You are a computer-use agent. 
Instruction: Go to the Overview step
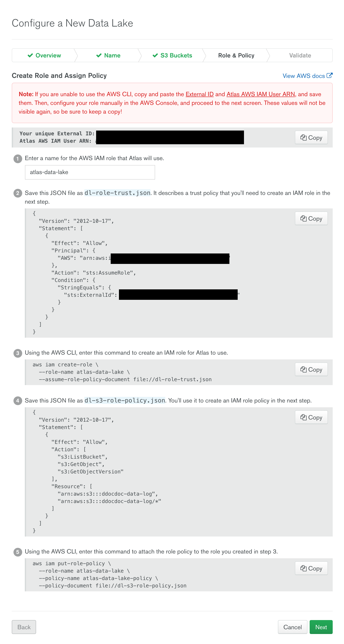[x=44, y=55]
